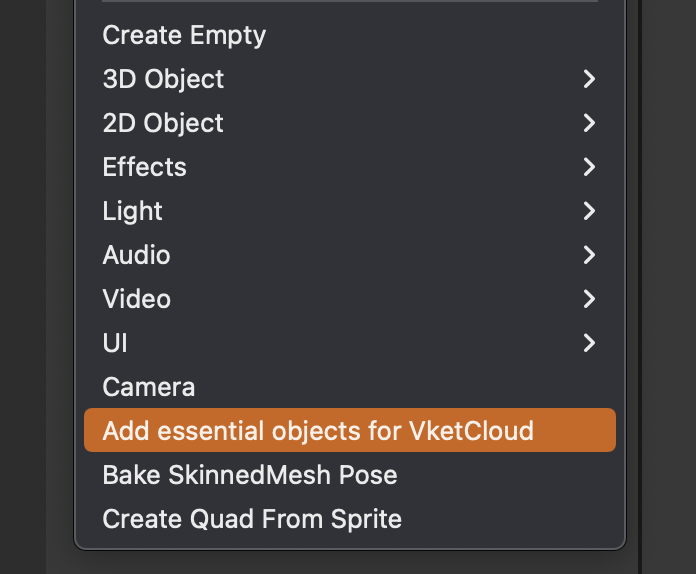Open the UI menu entry
This screenshot has height=574, width=696.
350,343
